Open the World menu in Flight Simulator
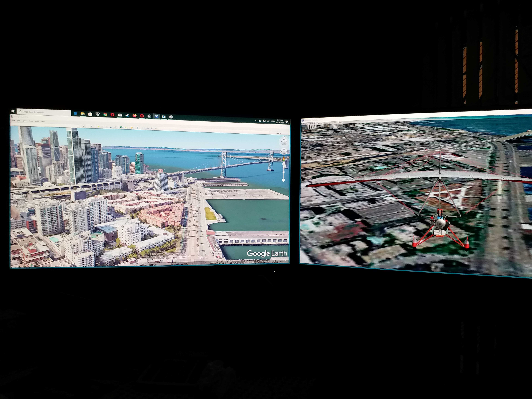 [x=320, y=123]
